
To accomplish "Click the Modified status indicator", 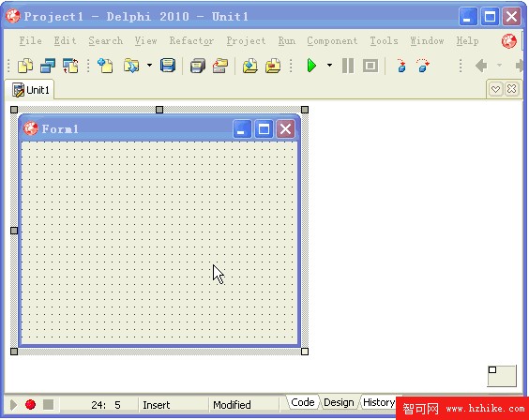I will [x=232, y=404].
